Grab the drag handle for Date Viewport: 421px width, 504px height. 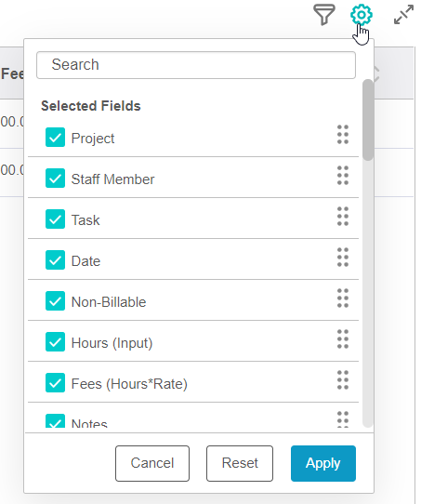[x=343, y=257]
